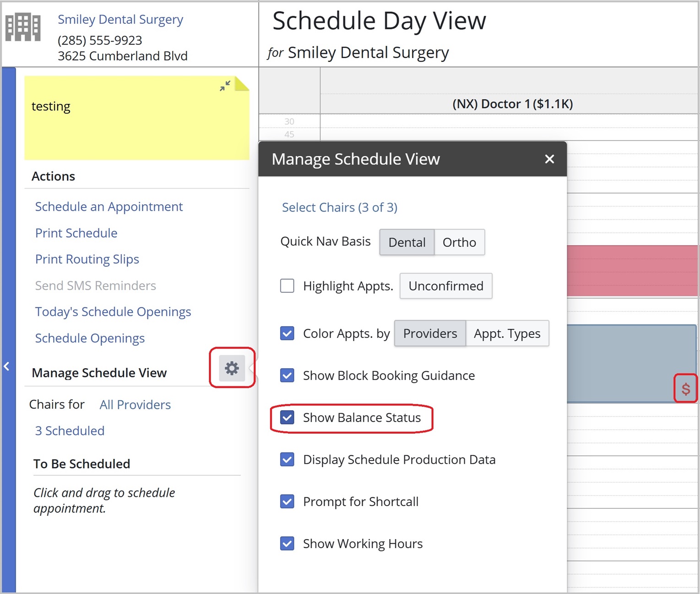The height and width of the screenshot is (594, 700).
Task: Collapse the yellow sticky note
Action: (x=225, y=86)
